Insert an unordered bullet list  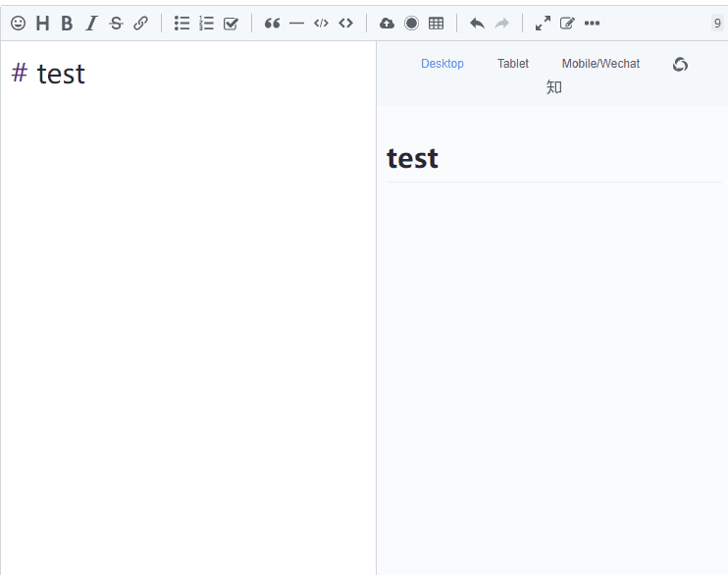click(x=182, y=24)
